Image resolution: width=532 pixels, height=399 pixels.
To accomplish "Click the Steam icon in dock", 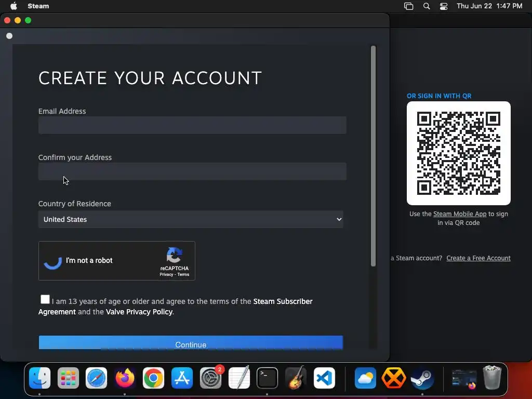I will [x=422, y=378].
